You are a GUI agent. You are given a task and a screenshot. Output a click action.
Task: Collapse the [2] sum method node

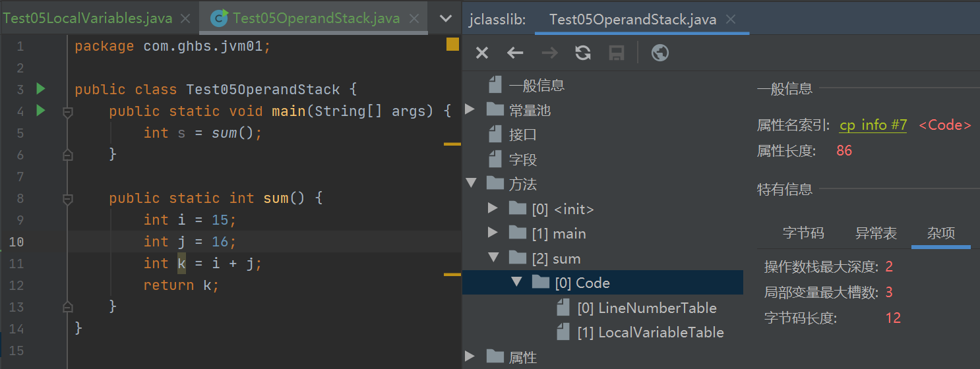(493, 258)
